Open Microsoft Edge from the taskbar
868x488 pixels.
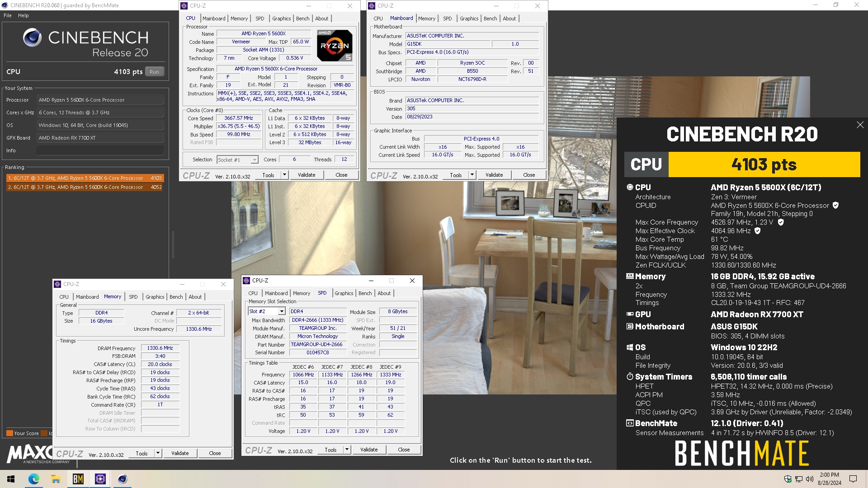point(33,479)
